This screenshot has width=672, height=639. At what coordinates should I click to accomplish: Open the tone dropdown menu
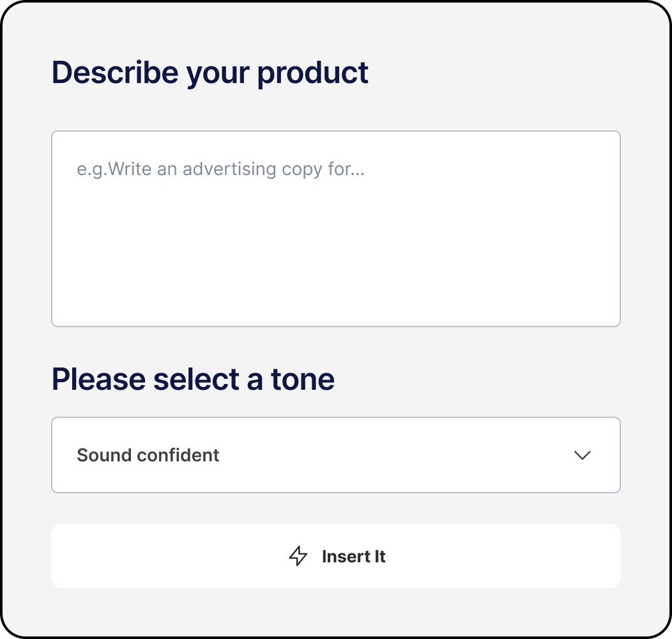click(x=335, y=455)
